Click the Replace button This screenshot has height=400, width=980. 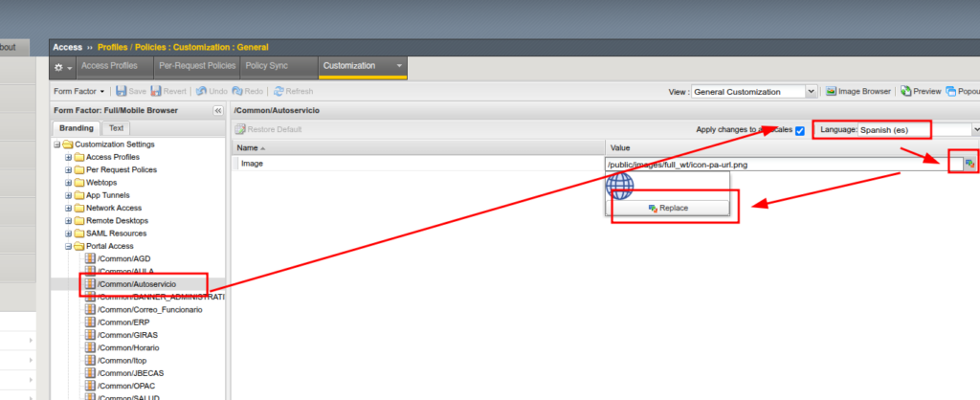[x=667, y=208]
